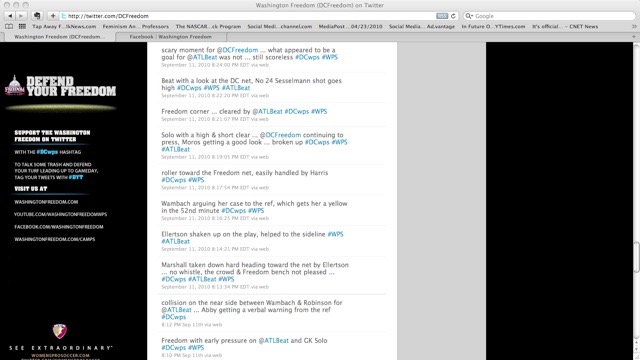Open 'Tap Away F...lkNews.com' bookmark
The image size is (640, 360).
tap(64, 26)
